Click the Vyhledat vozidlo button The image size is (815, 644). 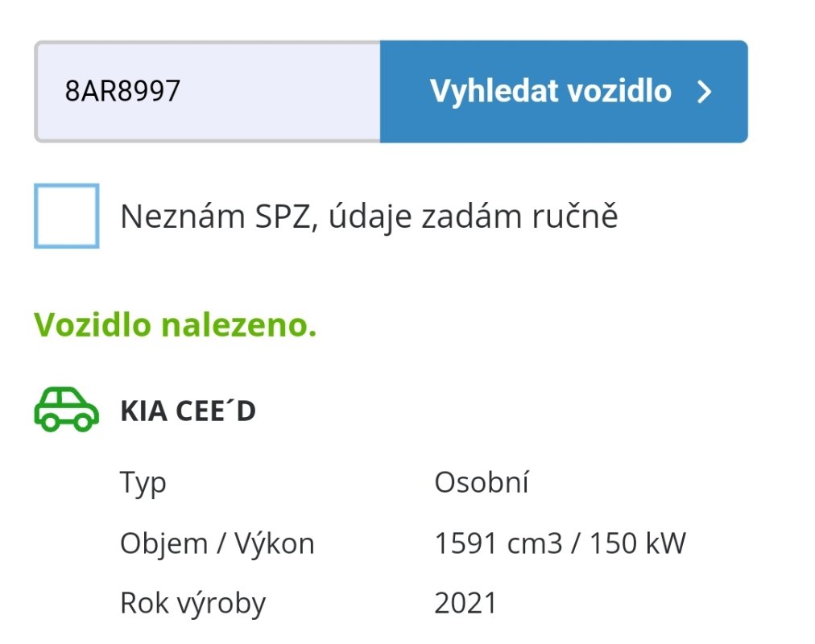click(564, 92)
